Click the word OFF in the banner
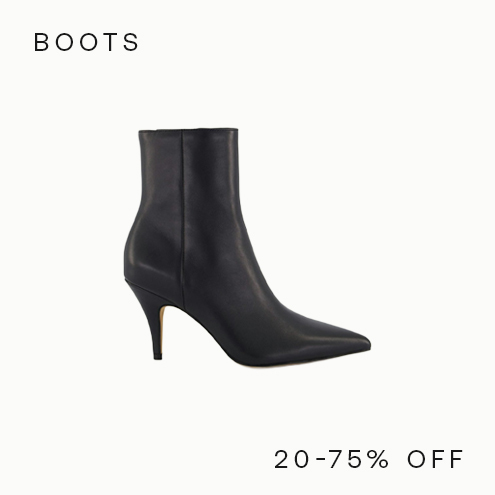The width and height of the screenshot is (495, 495). [435, 459]
